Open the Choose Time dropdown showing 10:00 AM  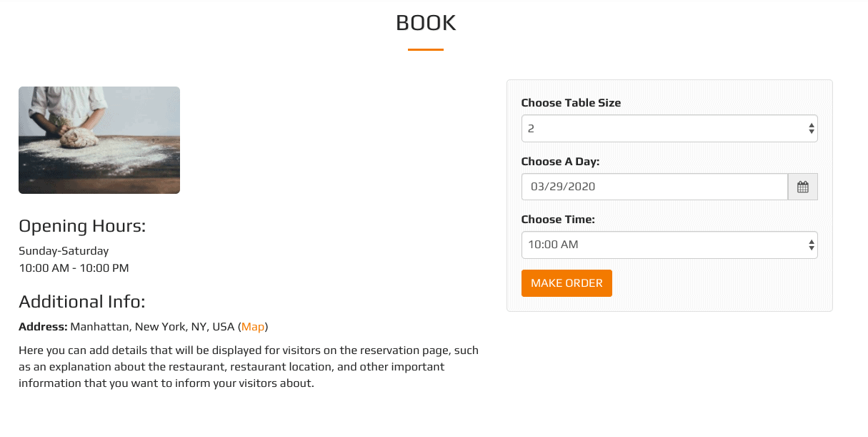pyautogui.click(x=669, y=245)
